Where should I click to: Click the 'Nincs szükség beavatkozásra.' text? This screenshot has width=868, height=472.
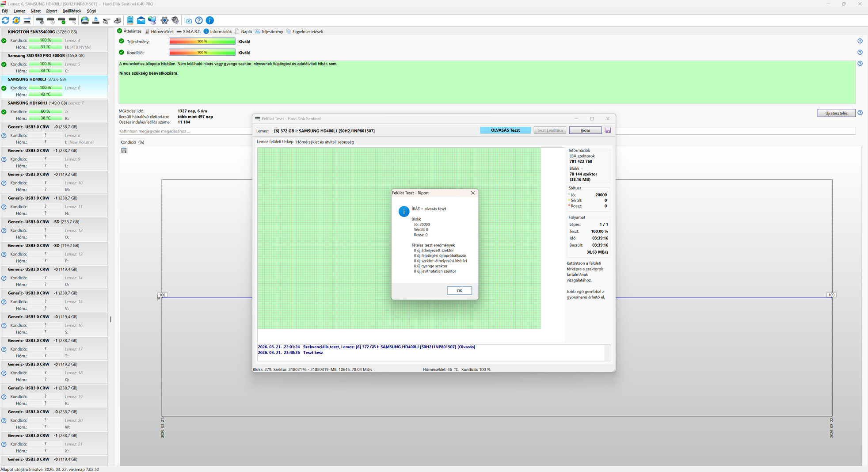[149, 73]
